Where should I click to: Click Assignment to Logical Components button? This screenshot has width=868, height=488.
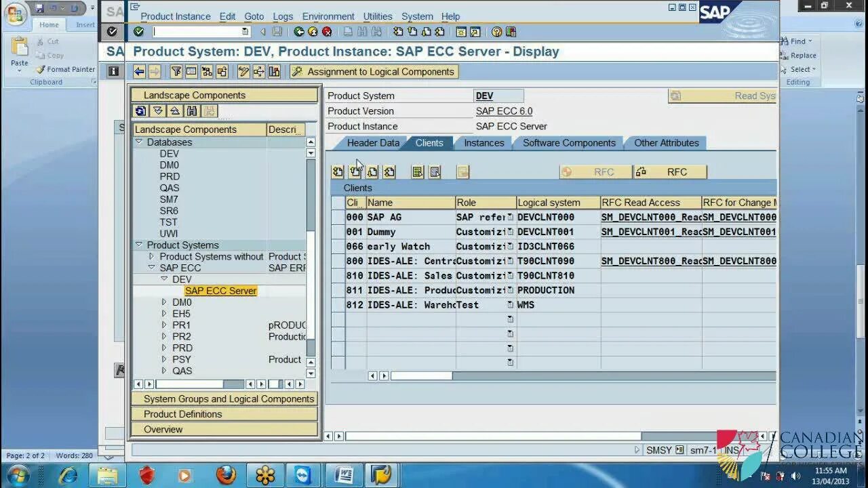pos(374,71)
